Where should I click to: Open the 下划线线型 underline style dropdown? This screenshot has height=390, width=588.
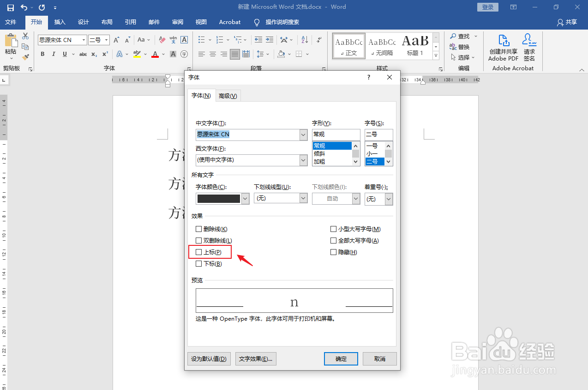(303, 198)
